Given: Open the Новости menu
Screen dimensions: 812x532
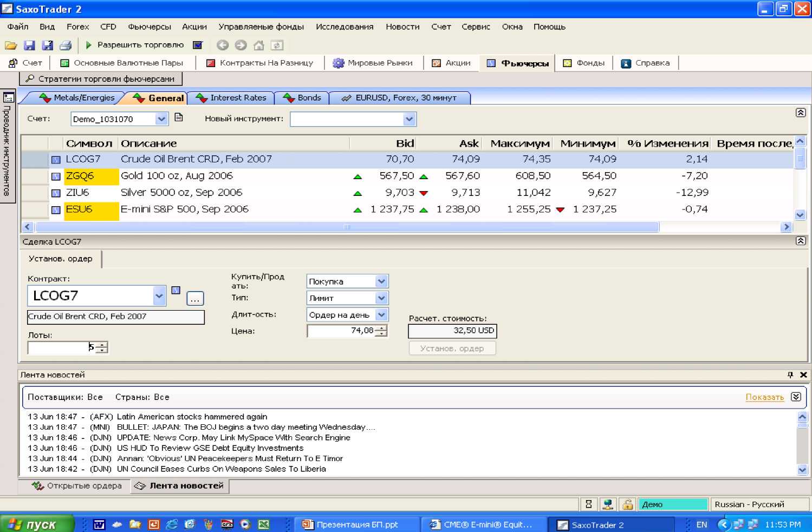Looking at the screenshot, I should click(402, 27).
